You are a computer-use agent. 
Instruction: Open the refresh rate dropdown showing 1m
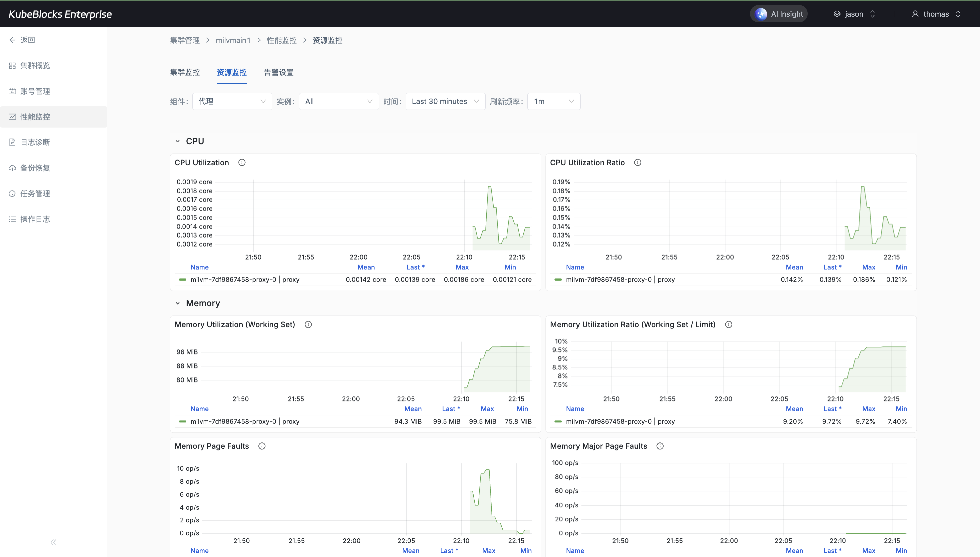(553, 101)
